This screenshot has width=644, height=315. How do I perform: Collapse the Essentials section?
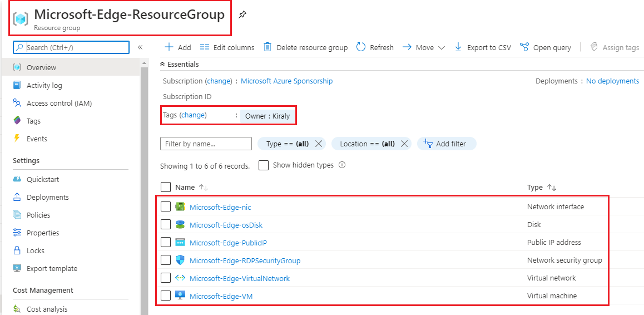[x=163, y=65]
